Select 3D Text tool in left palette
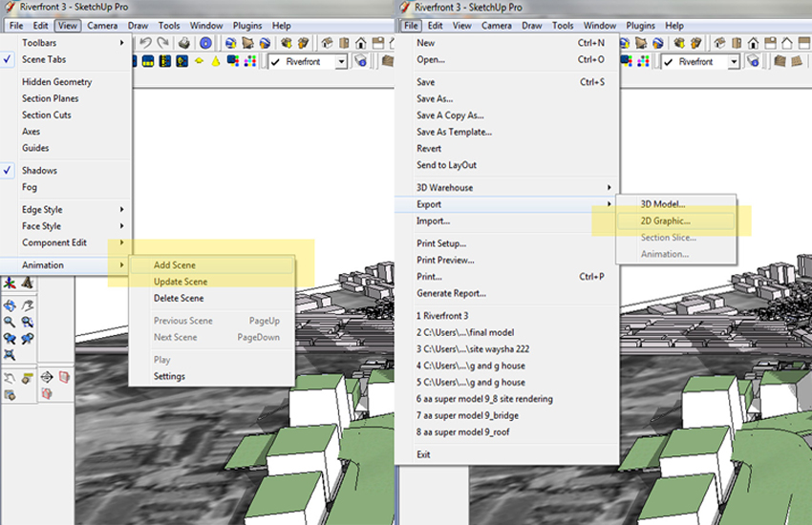 (28, 283)
